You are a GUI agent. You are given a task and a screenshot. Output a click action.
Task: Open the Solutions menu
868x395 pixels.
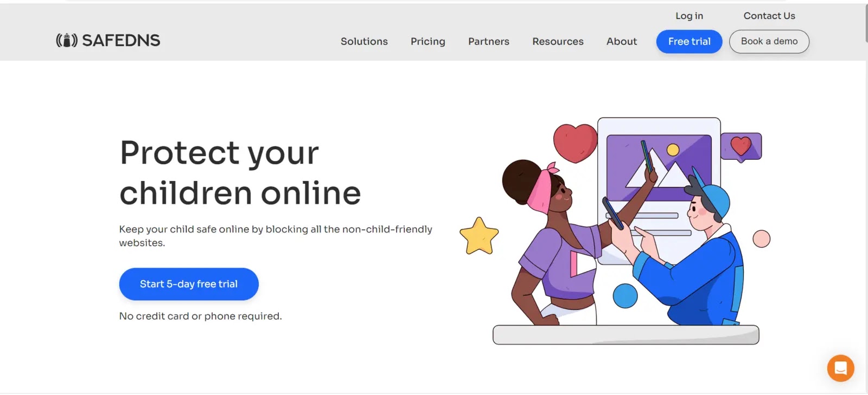click(x=364, y=41)
